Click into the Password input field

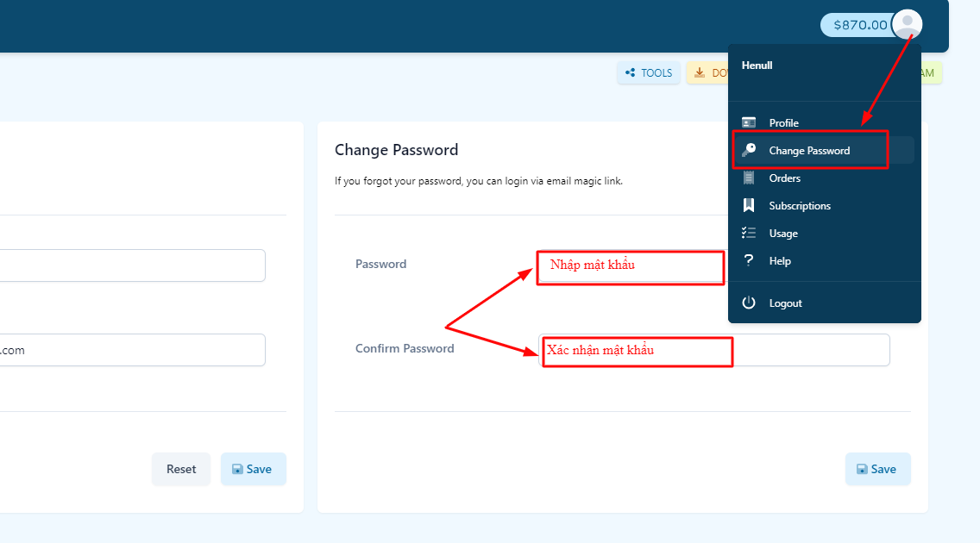pyautogui.click(x=631, y=267)
